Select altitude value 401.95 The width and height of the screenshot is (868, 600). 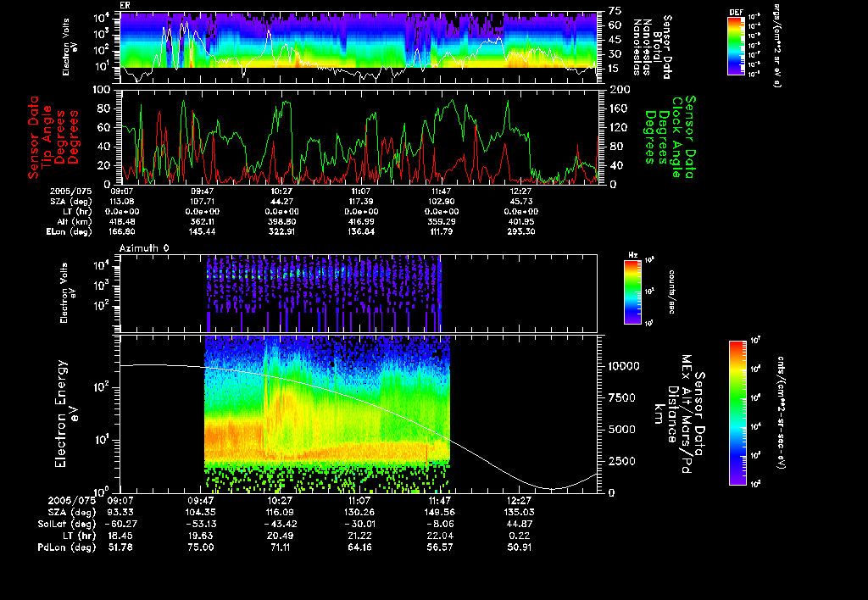click(x=521, y=221)
